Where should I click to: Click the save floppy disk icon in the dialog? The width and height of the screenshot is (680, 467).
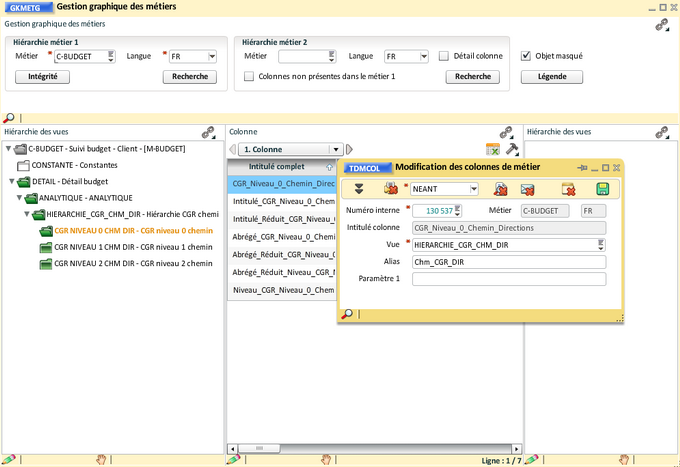coord(602,188)
